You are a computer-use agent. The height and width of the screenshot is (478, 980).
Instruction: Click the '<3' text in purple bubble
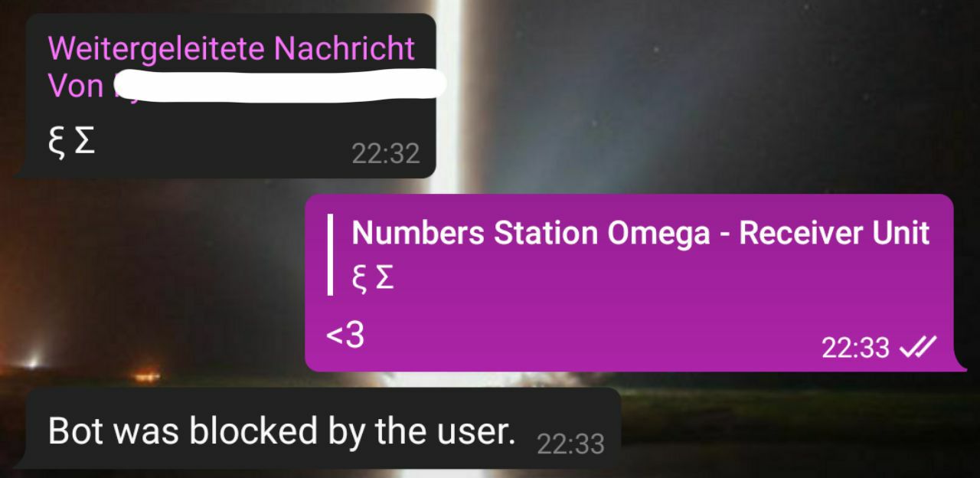(x=345, y=336)
